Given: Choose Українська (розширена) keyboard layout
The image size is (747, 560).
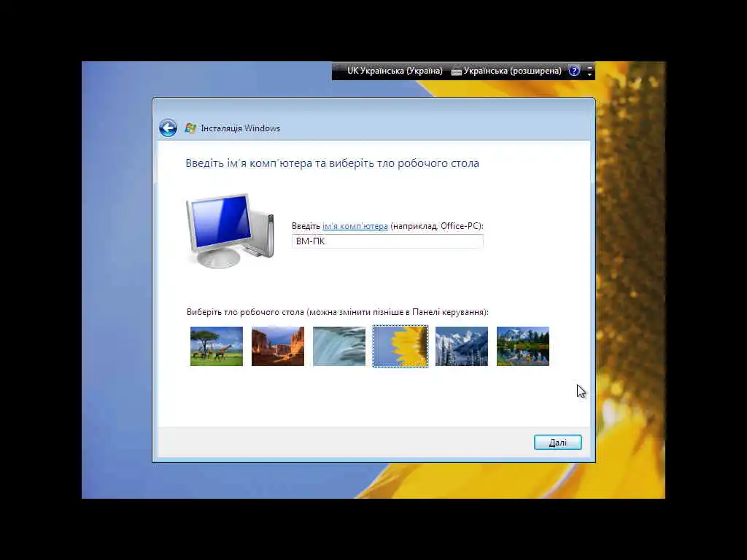Looking at the screenshot, I should pyautogui.click(x=513, y=71).
